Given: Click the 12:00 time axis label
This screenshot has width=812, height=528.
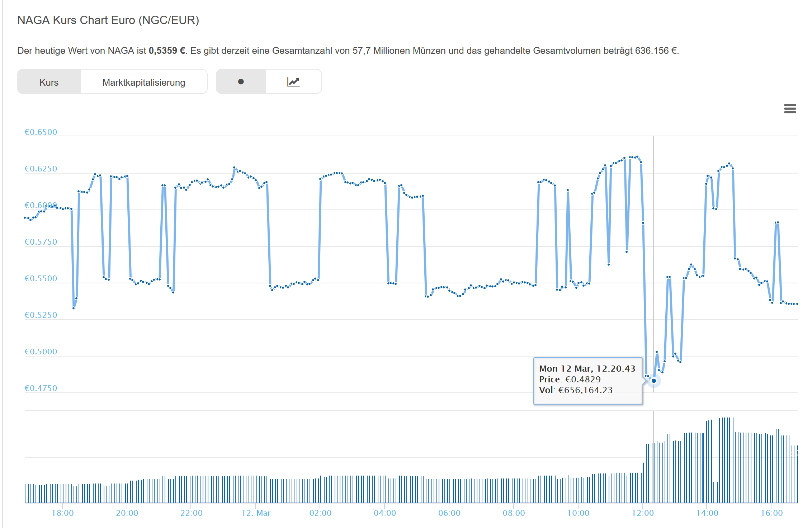Looking at the screenshot, I should [x=643, y=513].
